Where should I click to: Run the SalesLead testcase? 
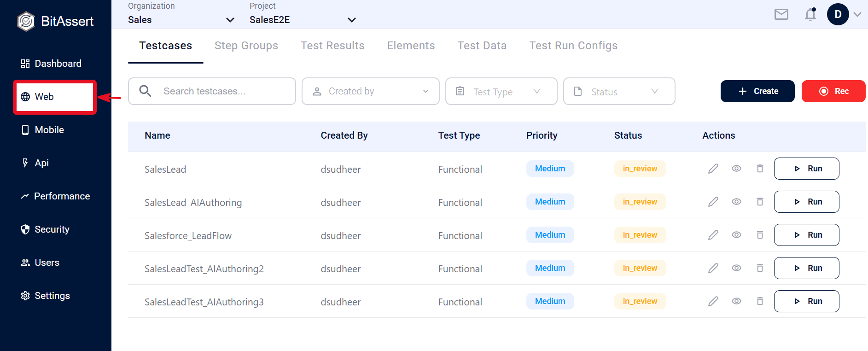pos(806,169)
